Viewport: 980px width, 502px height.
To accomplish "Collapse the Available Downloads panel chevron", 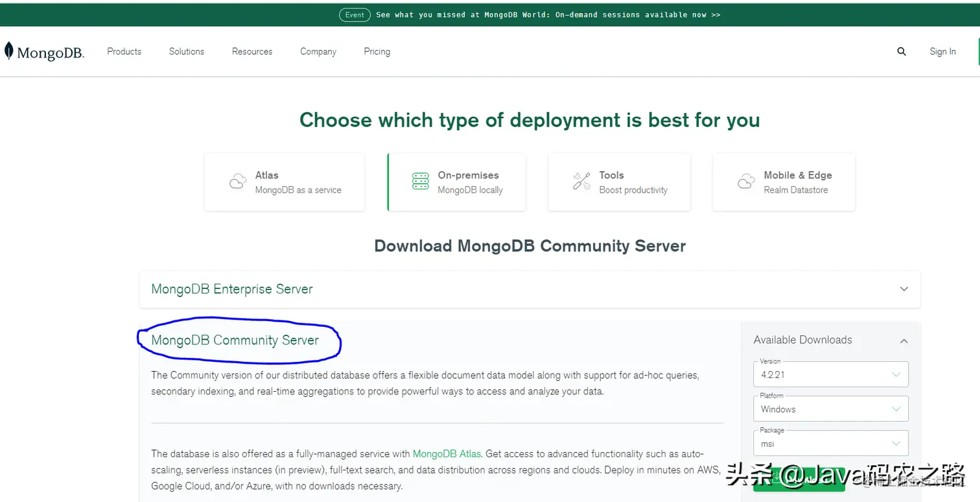I will pyautogui.click(x=904, y=341).
